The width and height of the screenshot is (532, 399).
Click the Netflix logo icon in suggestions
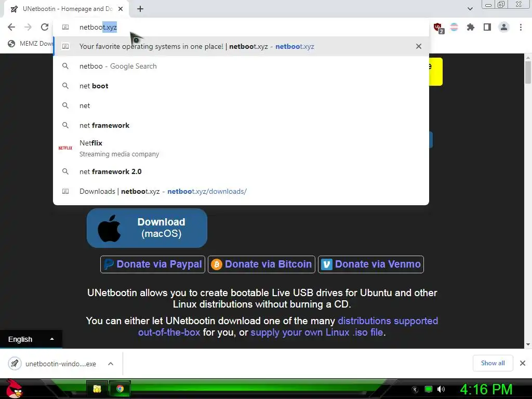tap(65, 148)
